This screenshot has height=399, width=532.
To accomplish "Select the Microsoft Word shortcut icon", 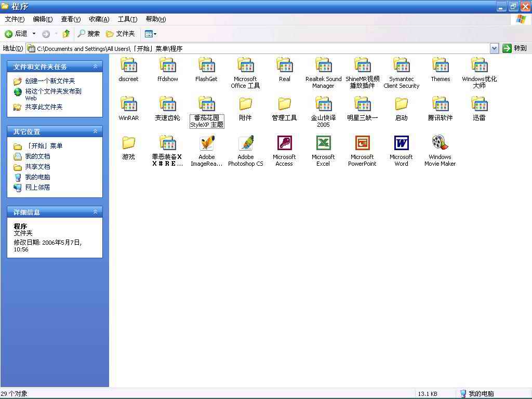I will 401,143.
